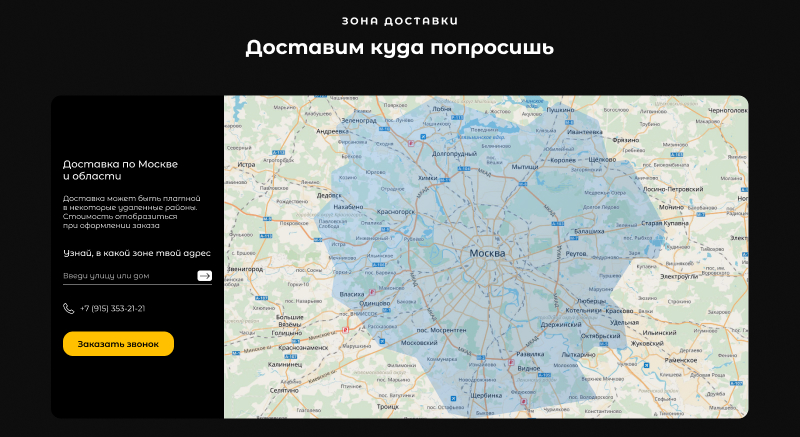Click 'Фрязино' label on the map
The image size is (800, 437).
click(626, 140)
